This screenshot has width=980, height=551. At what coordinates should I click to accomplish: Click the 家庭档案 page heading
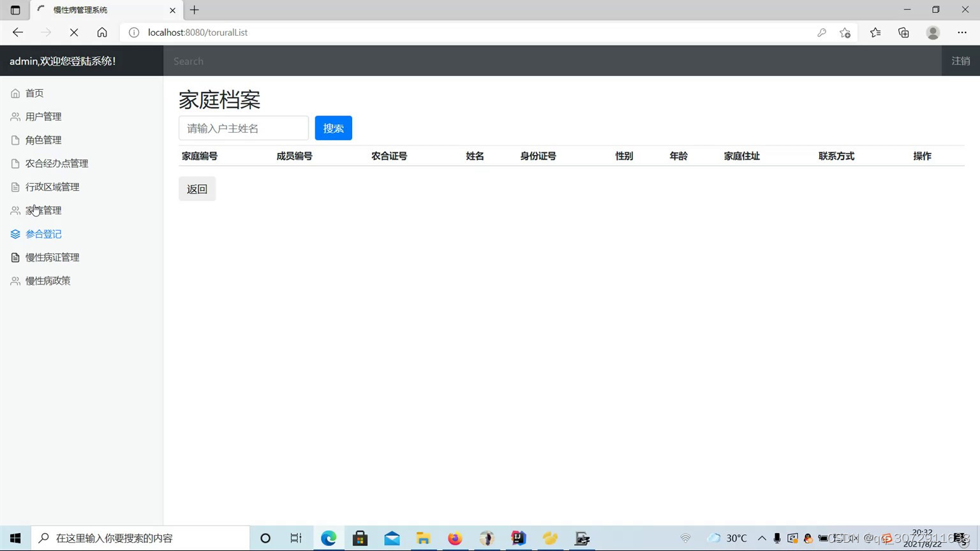pyautogui.click(x=219, y=100)
